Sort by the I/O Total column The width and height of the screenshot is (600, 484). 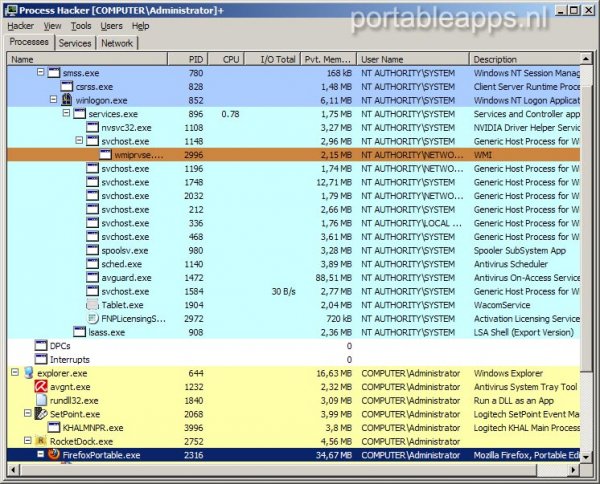click(272, 59)
